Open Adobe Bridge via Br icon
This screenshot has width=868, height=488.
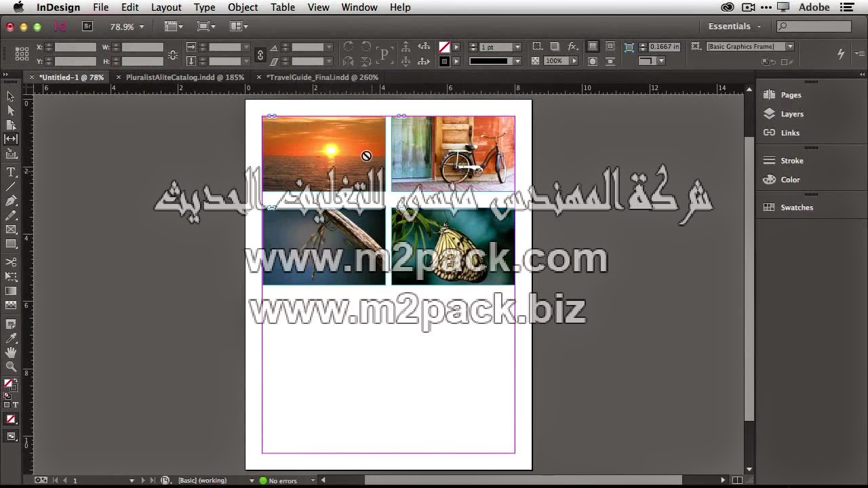(87, 26)
